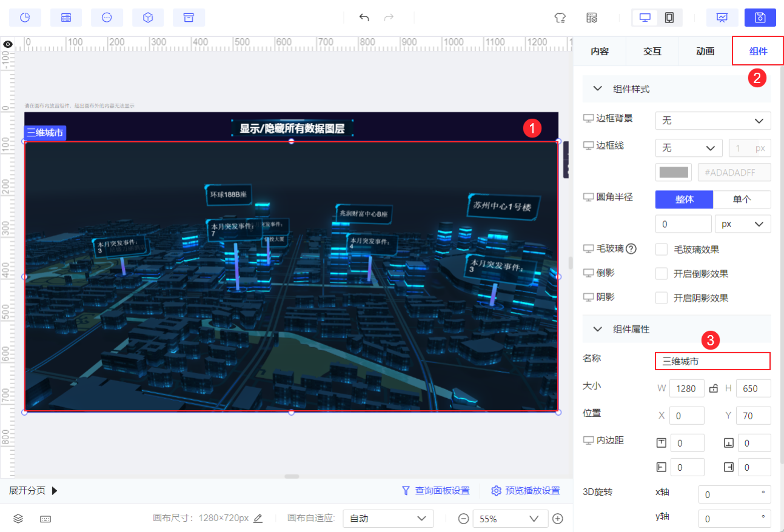Screen dimensions: 784x532
Task: Zoom in the canvas with plus icon
Action: pyautogui.click(x=558, y=519)
